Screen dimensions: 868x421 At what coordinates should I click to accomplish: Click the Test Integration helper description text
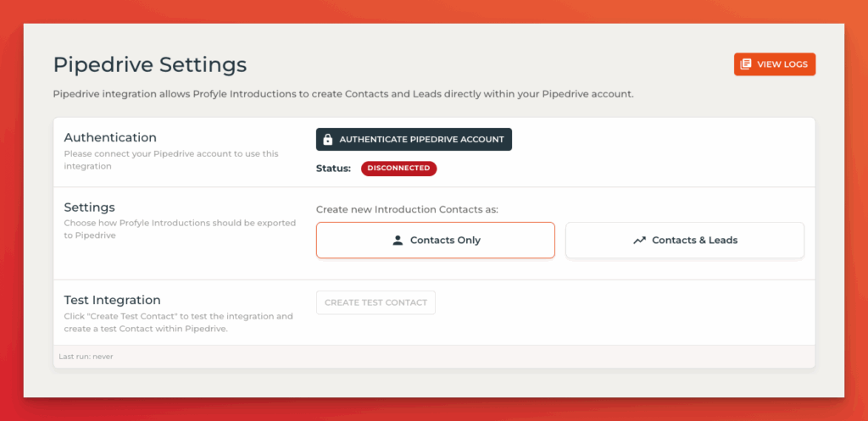point(178,323)
